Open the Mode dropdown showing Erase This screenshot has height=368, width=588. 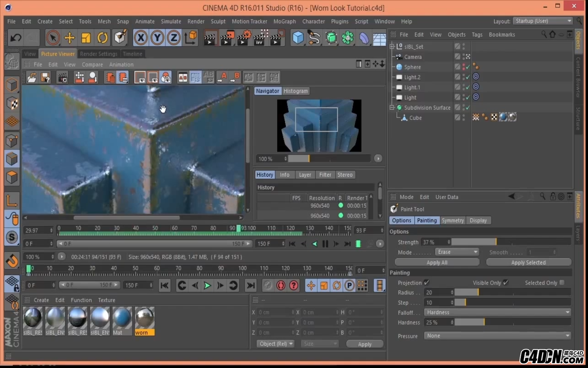click(457, 252)
